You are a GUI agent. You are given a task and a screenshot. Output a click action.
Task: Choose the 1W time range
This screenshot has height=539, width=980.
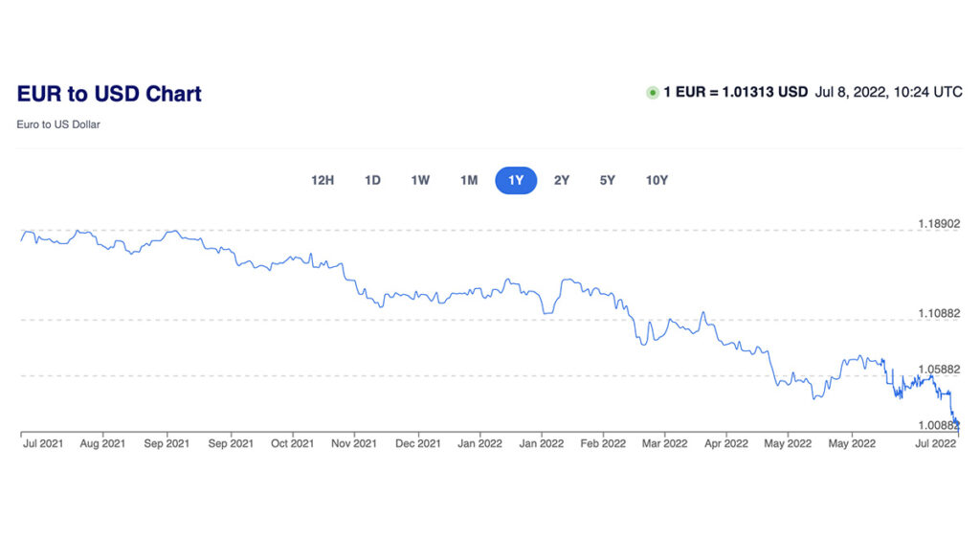click(x=420, y=180)
